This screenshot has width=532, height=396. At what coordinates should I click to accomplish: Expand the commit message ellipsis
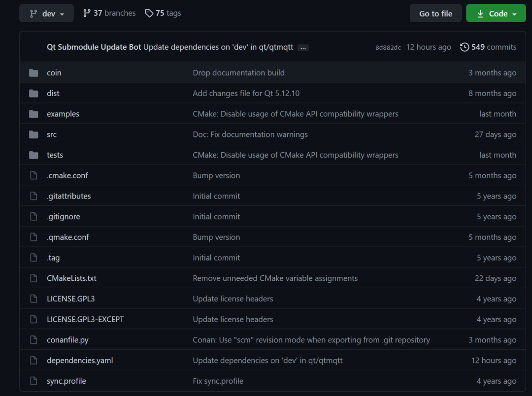[x=303, y=48]
